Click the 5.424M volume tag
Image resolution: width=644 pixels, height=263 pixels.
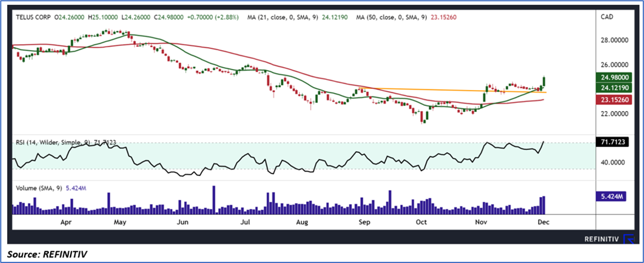click(610, 197)
